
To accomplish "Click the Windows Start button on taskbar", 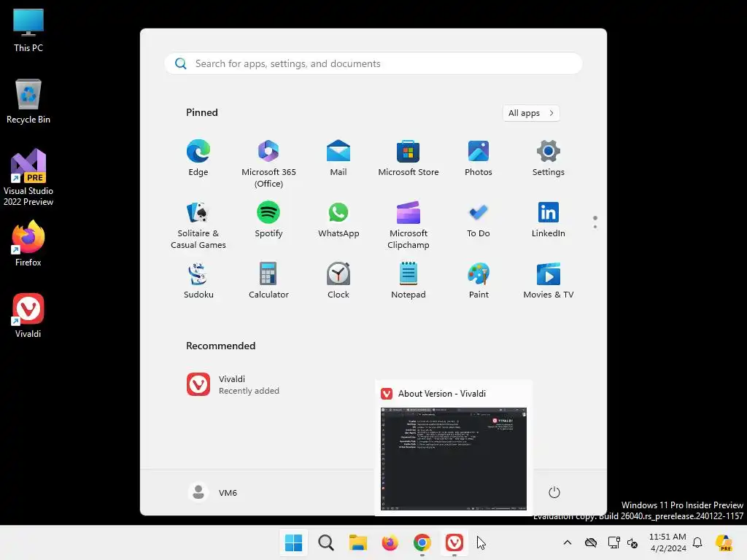I will (293, 542).
